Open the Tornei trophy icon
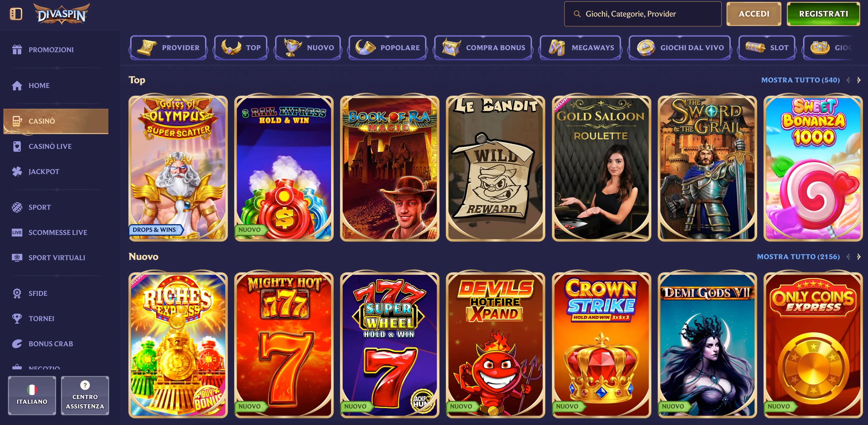The width and height of the screenshot is (868, 425). 17,318
